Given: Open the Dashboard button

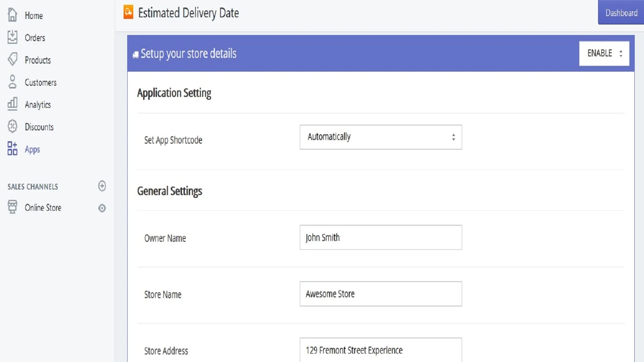Looking at the screenshot, I should coord(621,13).
